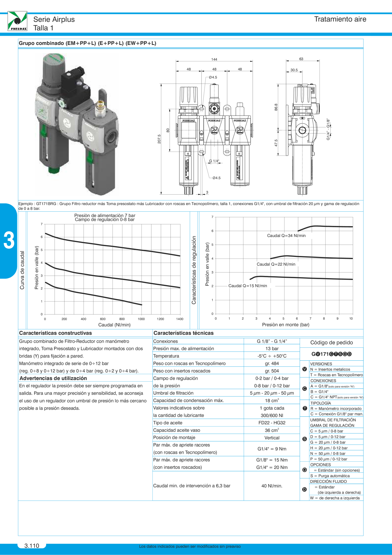The image size is (392, 555).
Task: Click the 'gr. 504' weight value
Action: [x=272, y=371]
